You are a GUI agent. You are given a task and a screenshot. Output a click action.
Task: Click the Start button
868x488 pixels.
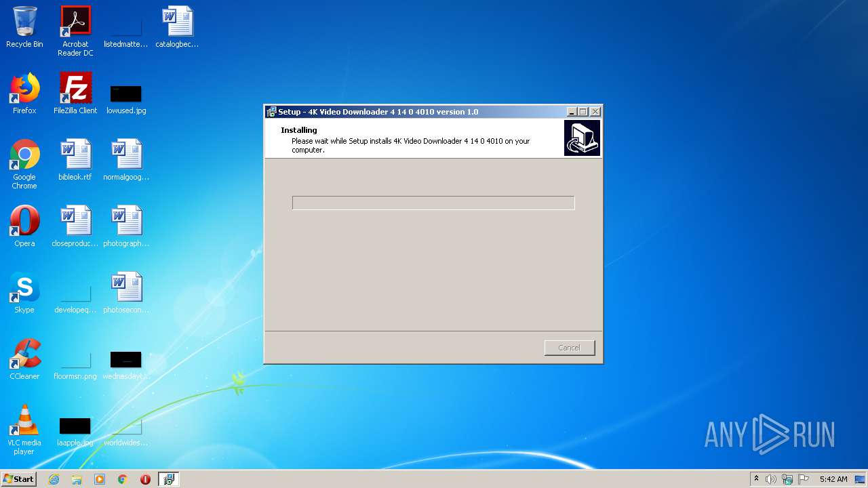pyautogui.click(x=18, y=479)
